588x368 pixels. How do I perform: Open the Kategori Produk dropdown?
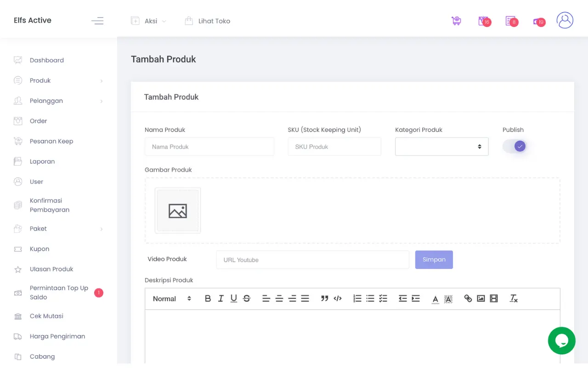click(441, 147)
